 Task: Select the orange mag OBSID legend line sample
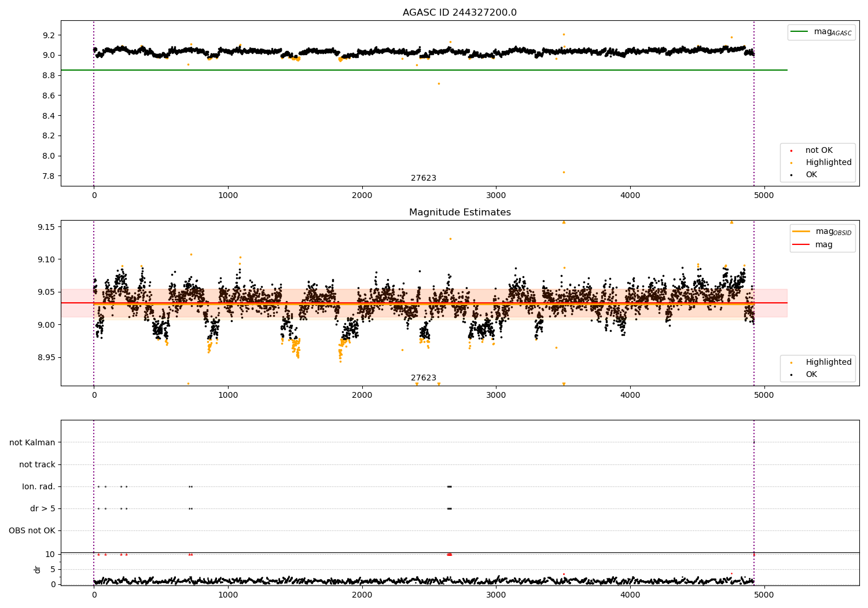801,232
